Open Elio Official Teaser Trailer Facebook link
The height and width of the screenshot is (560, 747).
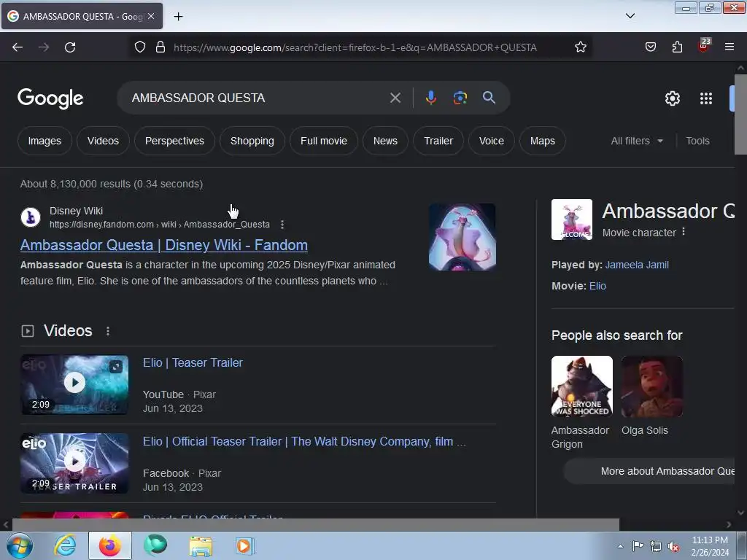coord(304,441)
